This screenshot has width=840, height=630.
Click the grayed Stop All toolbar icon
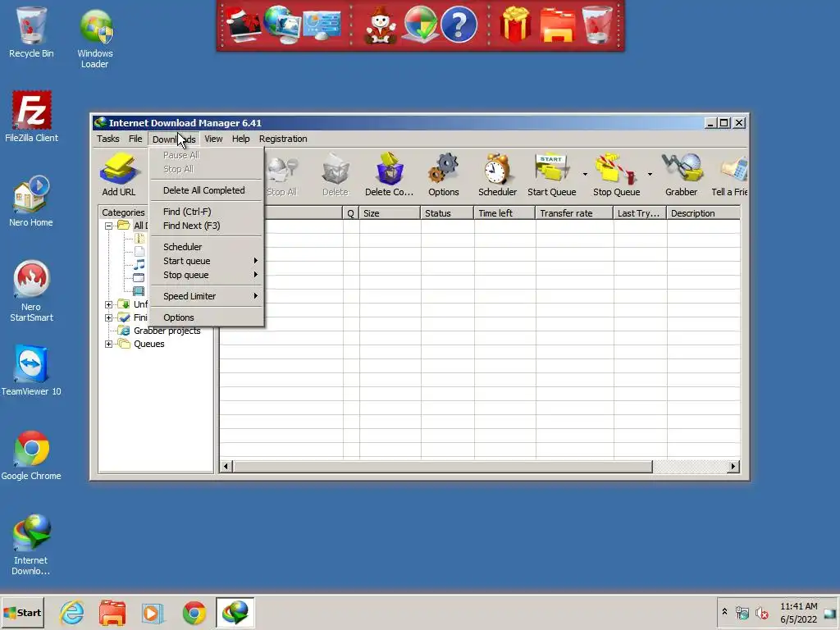(282, 174)
